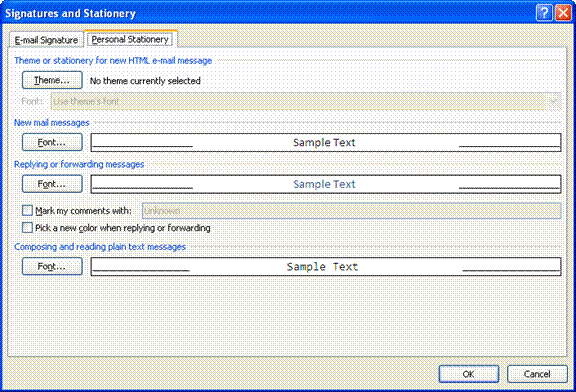This screenshot has height=392, width=576.
Task: Switch to the E-mail Signature tab
Action: pyautogui.click(x=47, y=40)
